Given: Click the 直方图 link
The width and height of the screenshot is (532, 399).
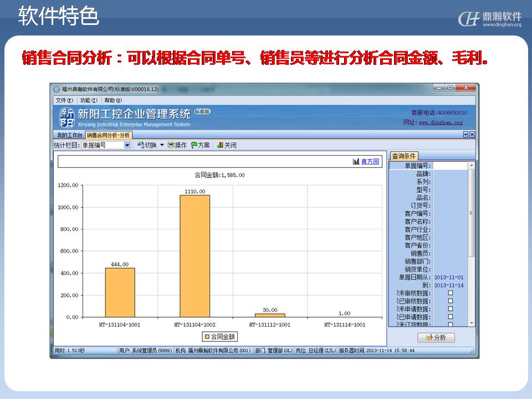Looking at the screenshot, I should pos(370,161).
